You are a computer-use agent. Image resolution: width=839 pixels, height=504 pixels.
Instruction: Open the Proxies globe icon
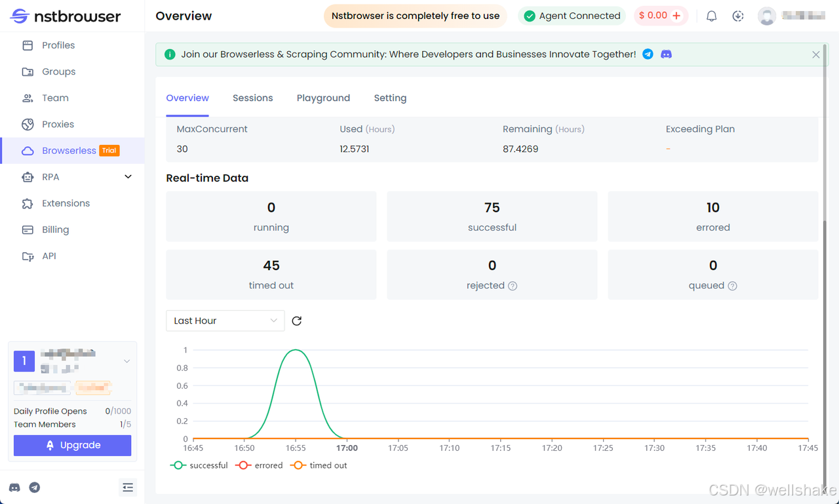click(28, 124)
